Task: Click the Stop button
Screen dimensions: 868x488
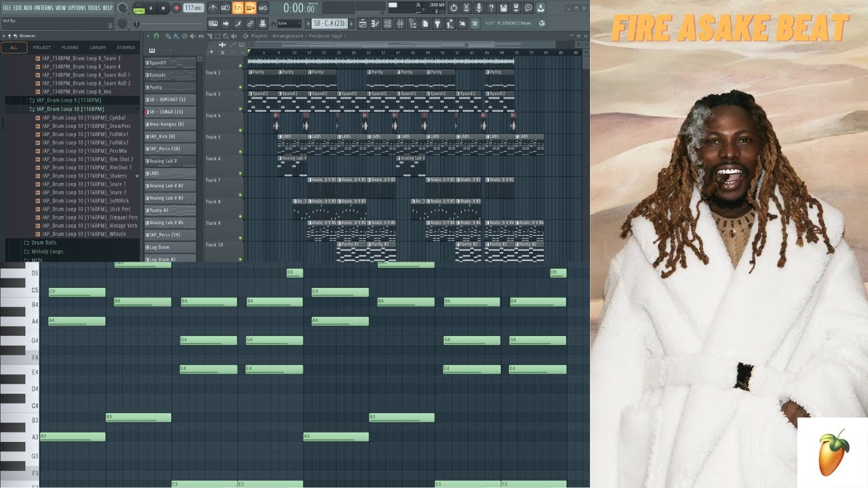Action: coord(163,8)
